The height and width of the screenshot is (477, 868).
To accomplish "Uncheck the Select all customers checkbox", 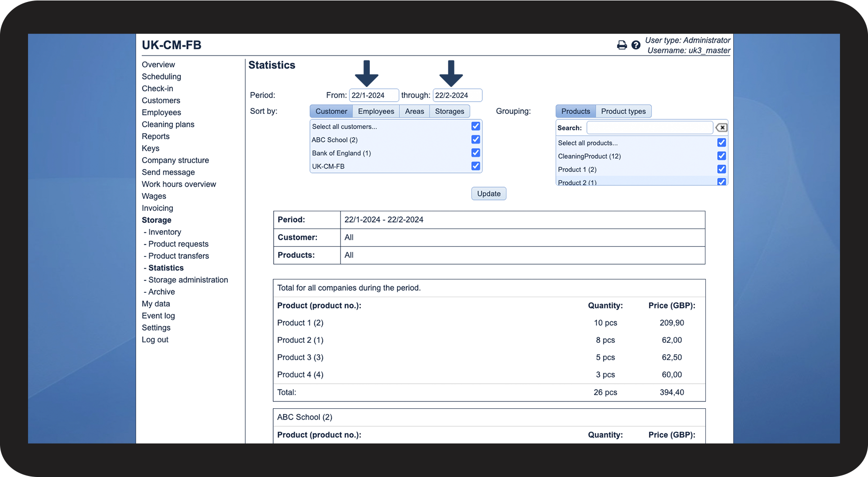I will [x=476, y=126].
